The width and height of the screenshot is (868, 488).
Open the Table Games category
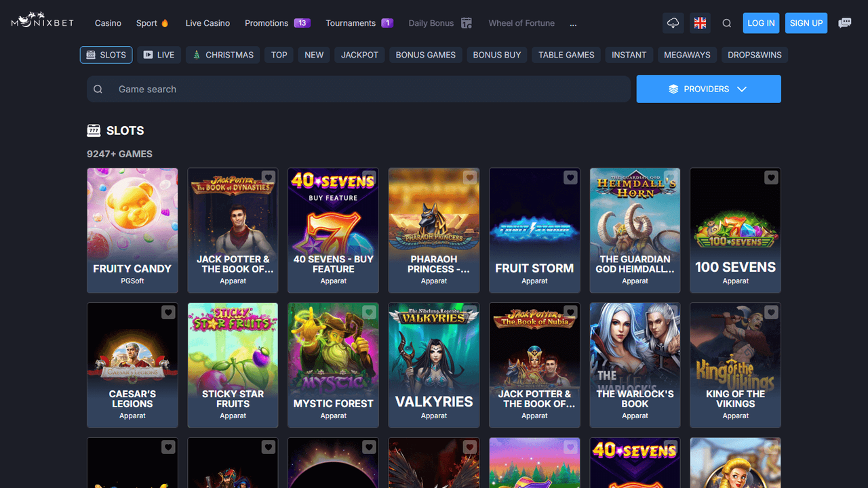(566, 55)
